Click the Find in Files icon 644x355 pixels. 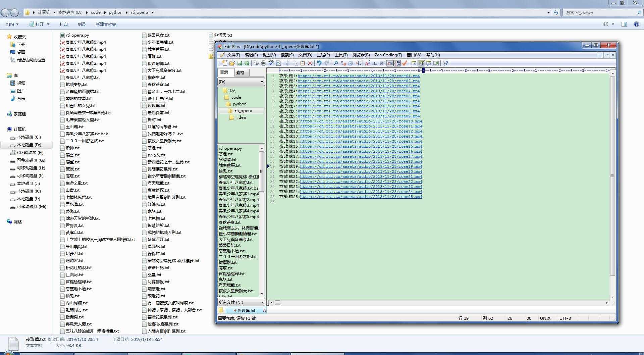point(351,63)
